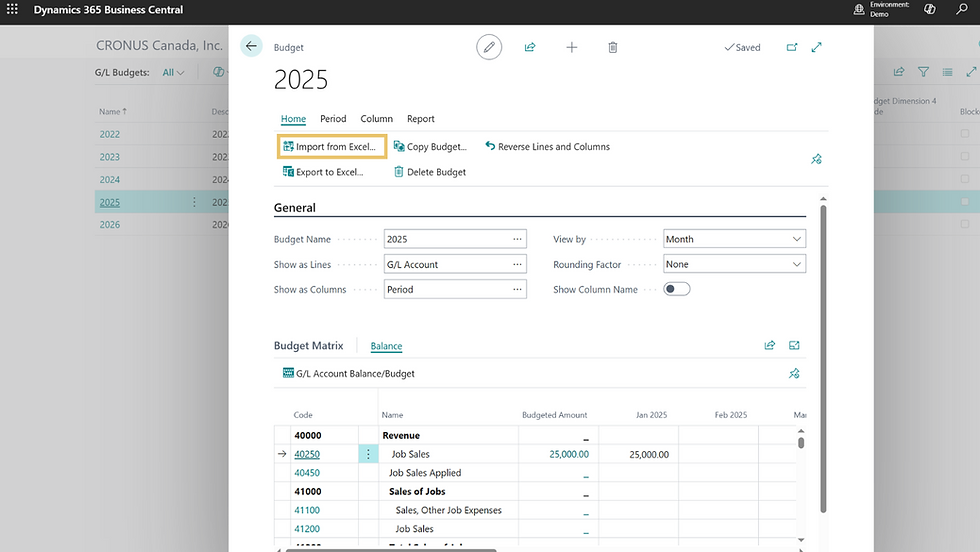Image resolution: width=980 pixels, height=552 pixels.
Task: Sort by the Name column header in list
Action: (x=112, y=111)
